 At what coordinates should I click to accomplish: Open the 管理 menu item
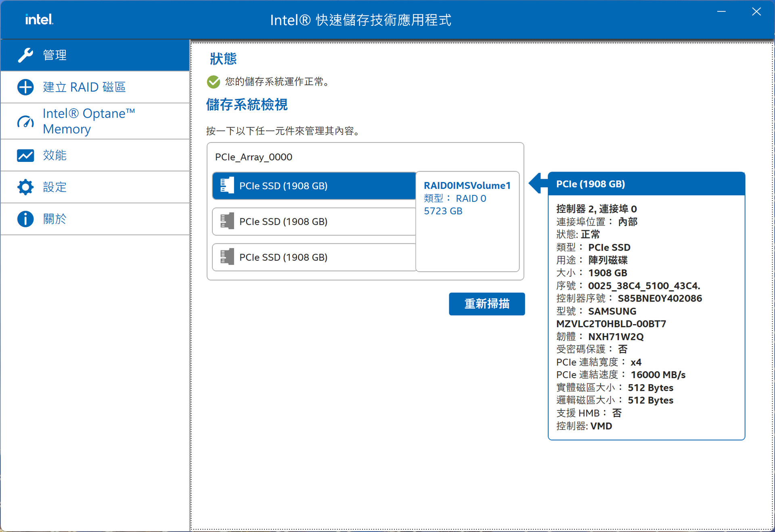pos(95,55)
